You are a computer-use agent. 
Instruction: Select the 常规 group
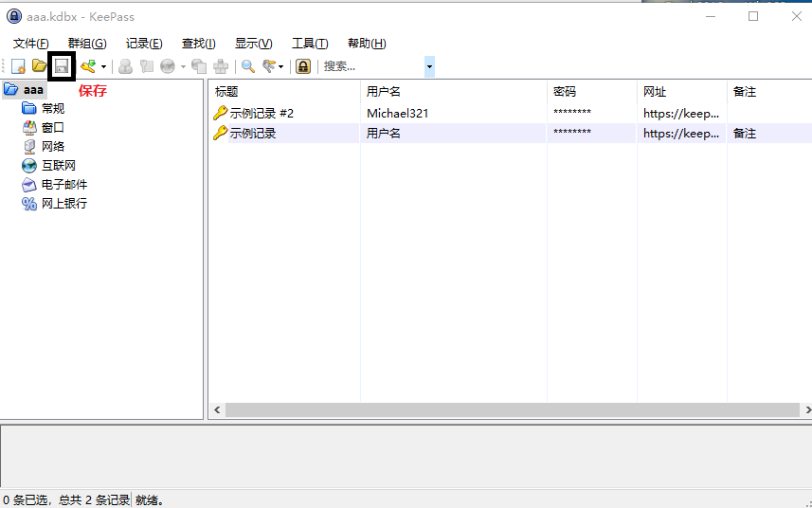(53, 109)
